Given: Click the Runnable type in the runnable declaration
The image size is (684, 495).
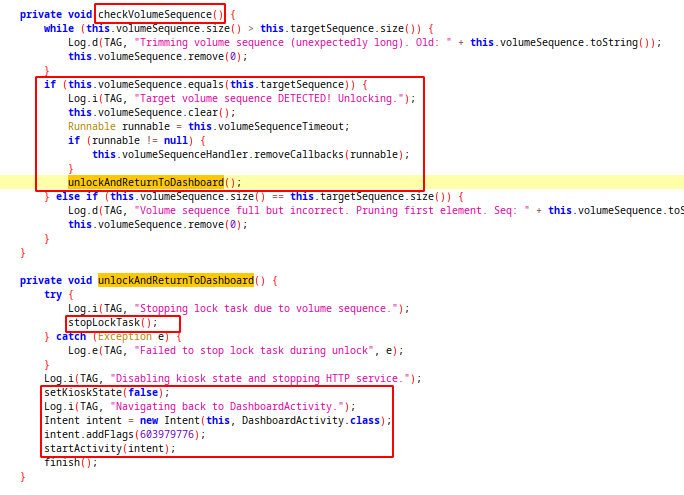Looking at the screenshot, I should pos(92,126).
